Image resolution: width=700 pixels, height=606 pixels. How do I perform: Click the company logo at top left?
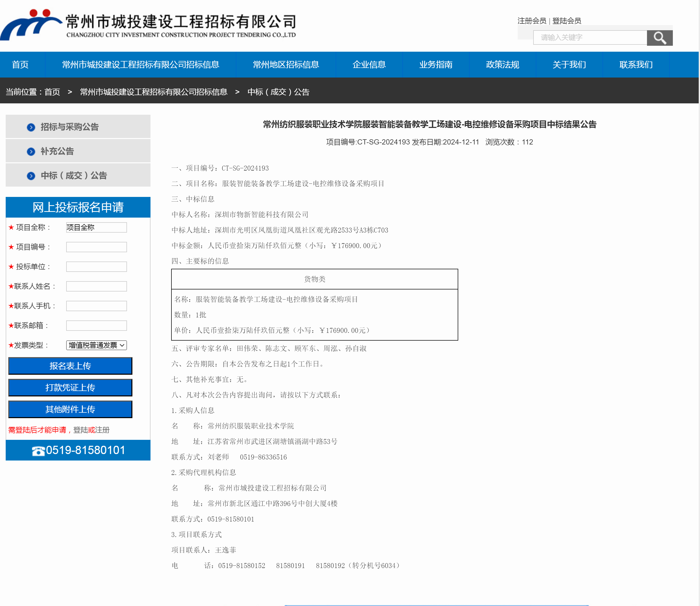tap(31, 24)
